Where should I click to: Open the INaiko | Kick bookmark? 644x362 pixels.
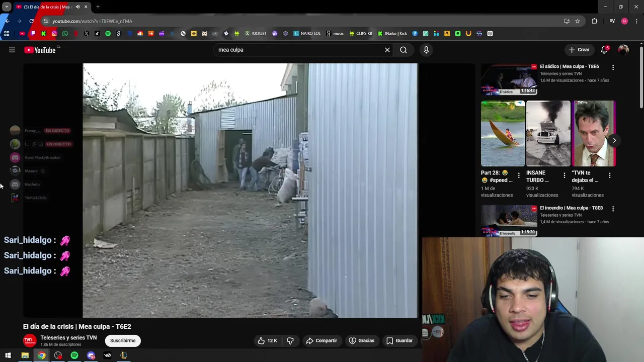coord(392,34)
